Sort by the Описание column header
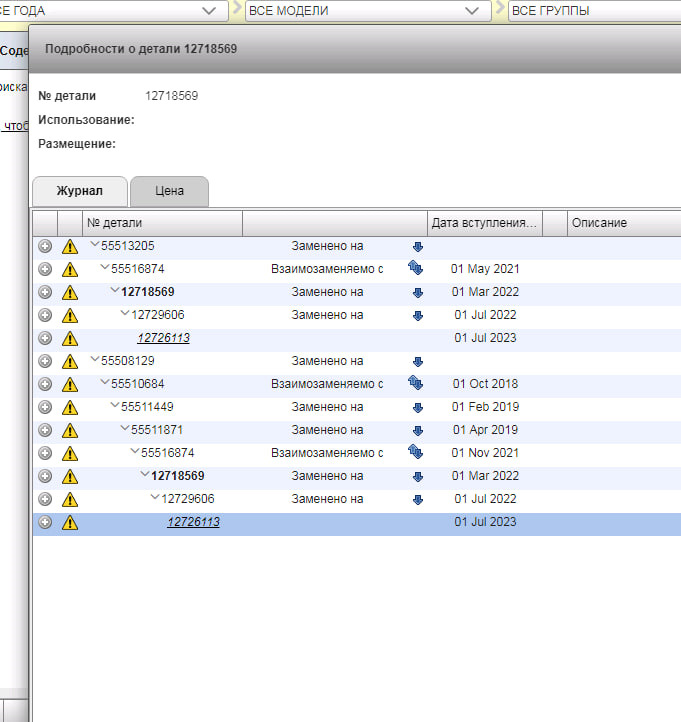Screen dimensions: 681x722 coord(599,222)
